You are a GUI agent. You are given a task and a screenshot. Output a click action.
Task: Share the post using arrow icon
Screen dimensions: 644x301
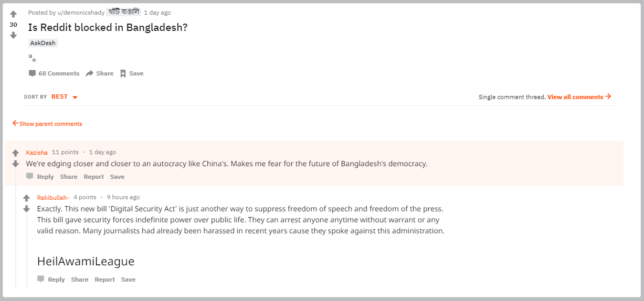tap(100, 73)
